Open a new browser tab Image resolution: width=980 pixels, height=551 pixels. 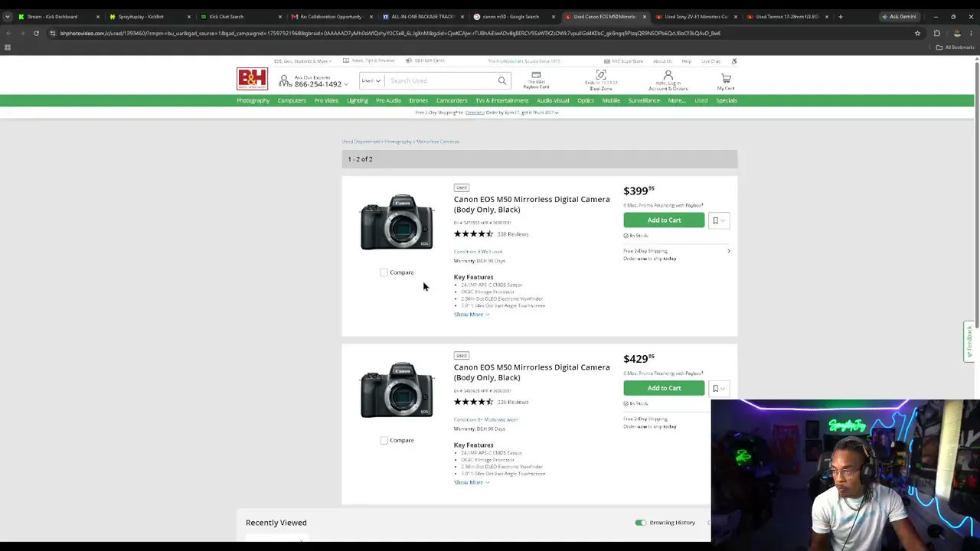(x=840, y=16)
